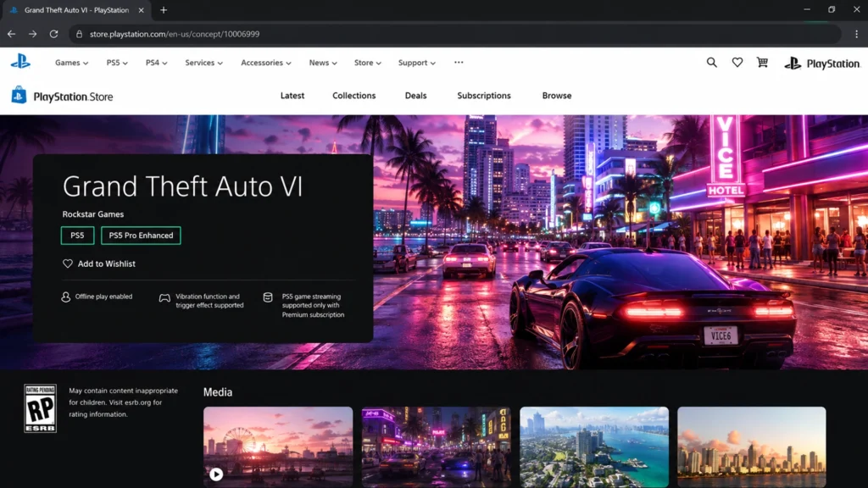Expand the Services dropdown menu
This screenshot has width=868, height=488.
click(x=203, y=63)
